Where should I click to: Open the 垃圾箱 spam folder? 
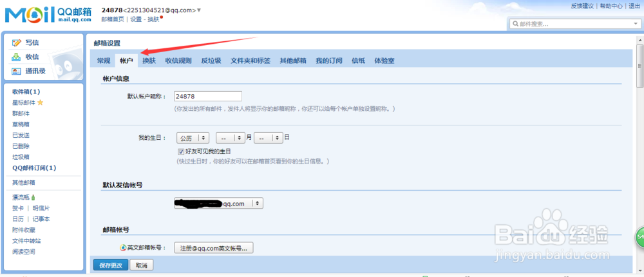pyautogui.click(x=21, y=157)
